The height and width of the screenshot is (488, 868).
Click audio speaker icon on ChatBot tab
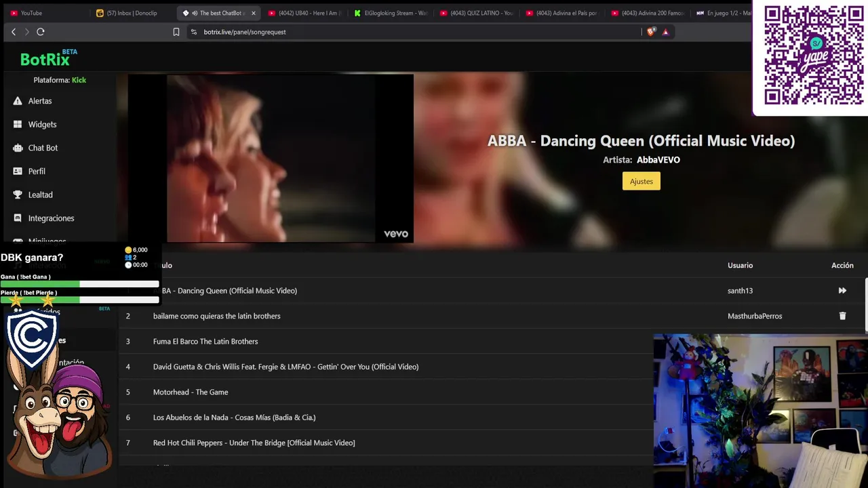pyautogui.click(x=195, y=13)
